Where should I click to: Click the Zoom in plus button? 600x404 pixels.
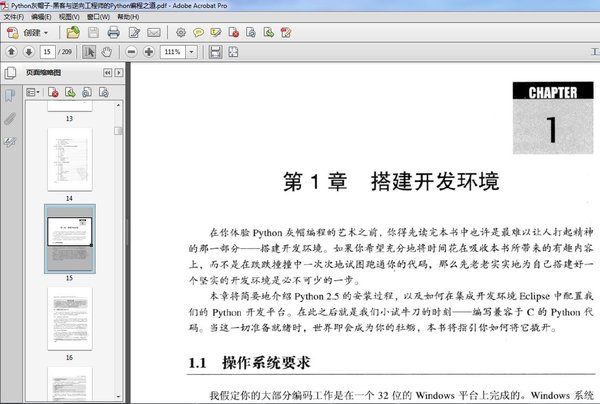[149, 51]
